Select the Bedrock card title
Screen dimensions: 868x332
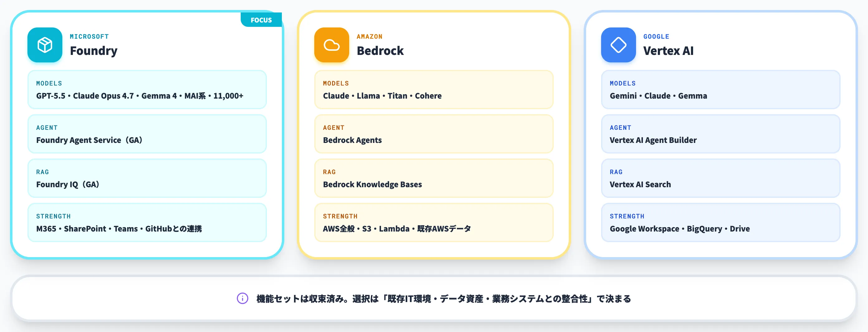(x=380, y=51)
